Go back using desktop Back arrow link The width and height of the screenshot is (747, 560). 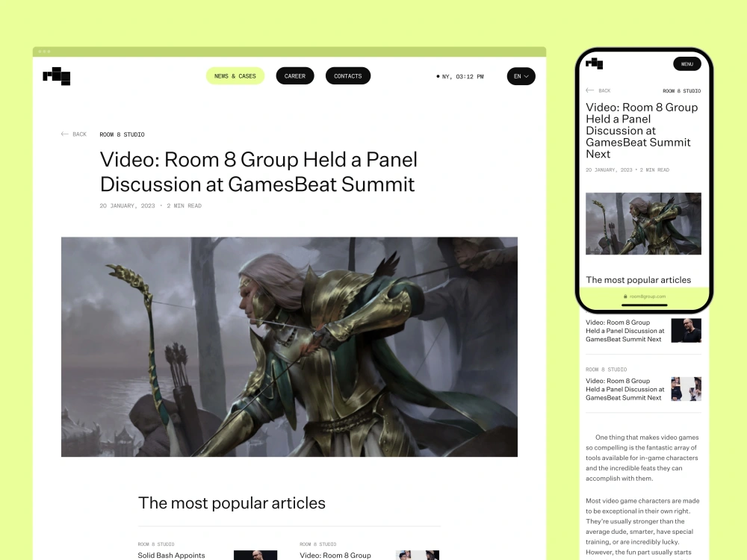tap(74, 134)
